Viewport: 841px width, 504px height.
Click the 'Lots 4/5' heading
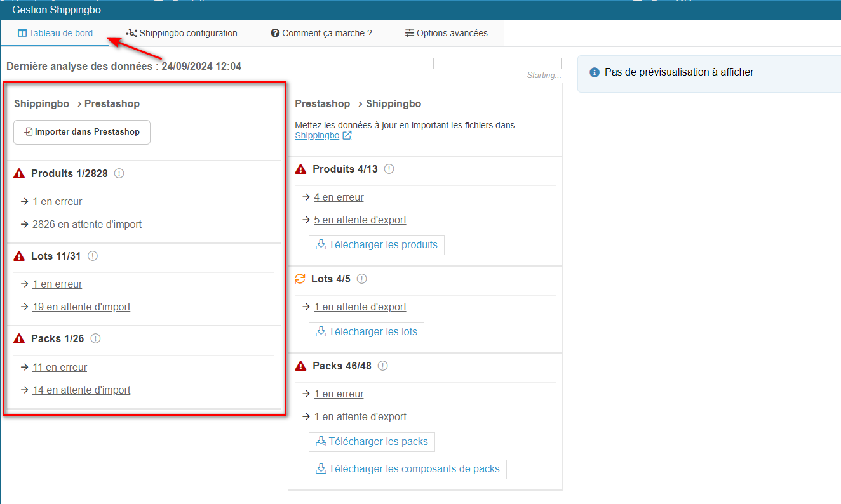point(331,279)
